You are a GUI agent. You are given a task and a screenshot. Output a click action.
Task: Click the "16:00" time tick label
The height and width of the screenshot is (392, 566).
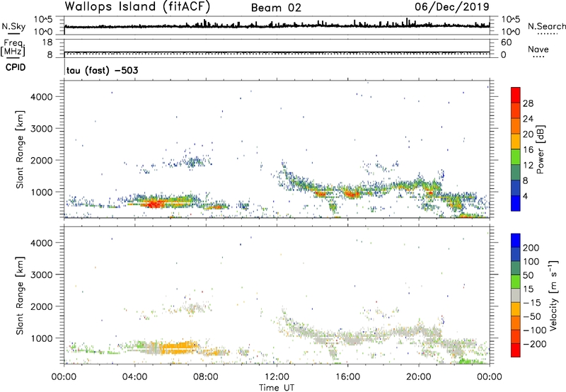pyautogui.click(x=347, y=377)
